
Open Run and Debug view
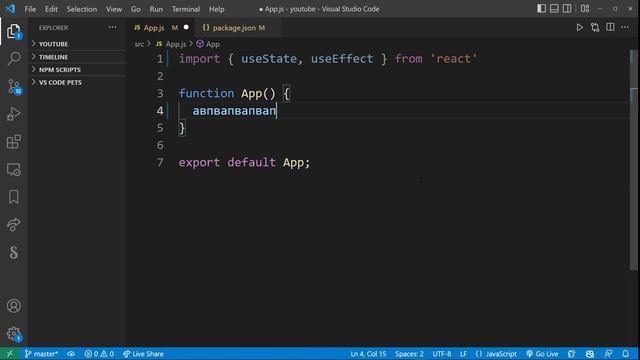[x=13, y=114]
